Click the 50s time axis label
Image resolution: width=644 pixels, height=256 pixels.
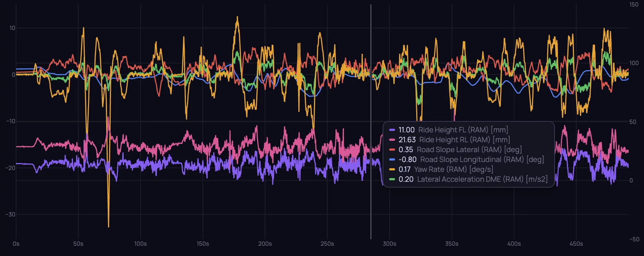pos(78,244)
